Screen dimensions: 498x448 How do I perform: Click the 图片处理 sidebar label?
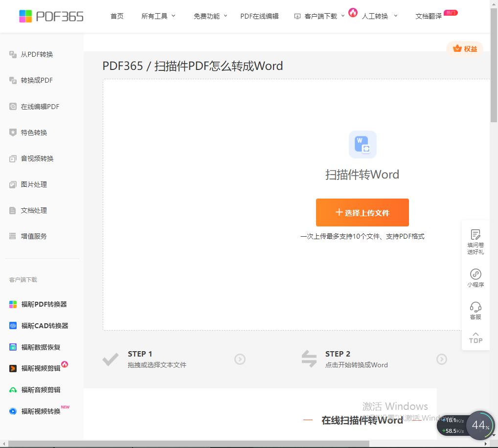point(34,184)
